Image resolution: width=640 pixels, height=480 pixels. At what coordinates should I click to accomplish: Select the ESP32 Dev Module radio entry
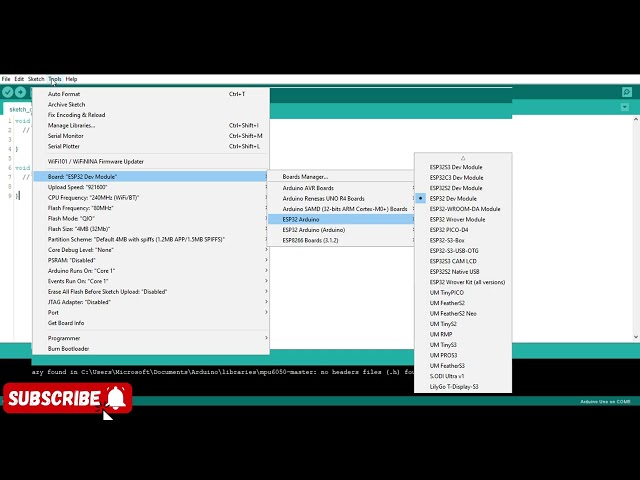pyautogui.click(x=463, y=198)
